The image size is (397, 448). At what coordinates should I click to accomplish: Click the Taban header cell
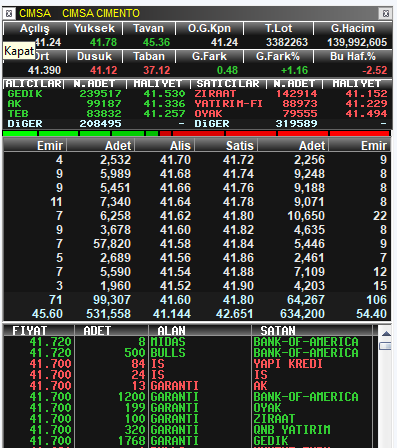(149, 56)
